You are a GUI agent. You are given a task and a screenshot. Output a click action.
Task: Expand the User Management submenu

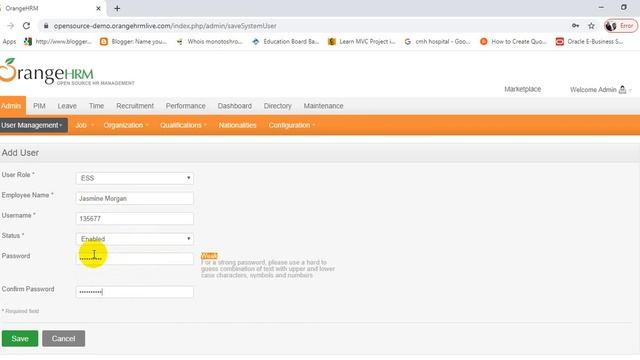33,125
